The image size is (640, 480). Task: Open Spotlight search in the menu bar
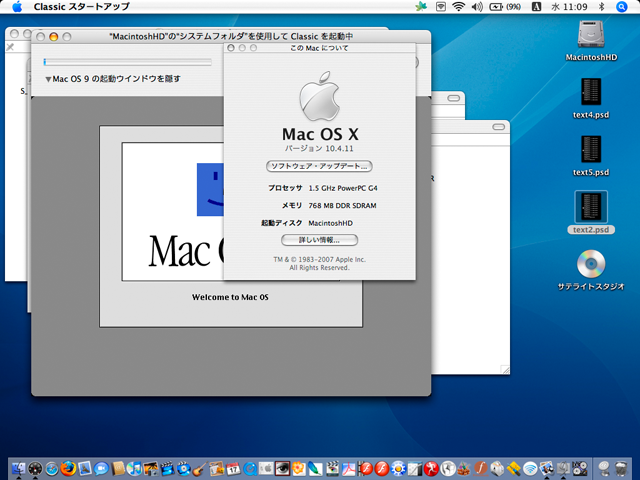click(x=621, y=7)
